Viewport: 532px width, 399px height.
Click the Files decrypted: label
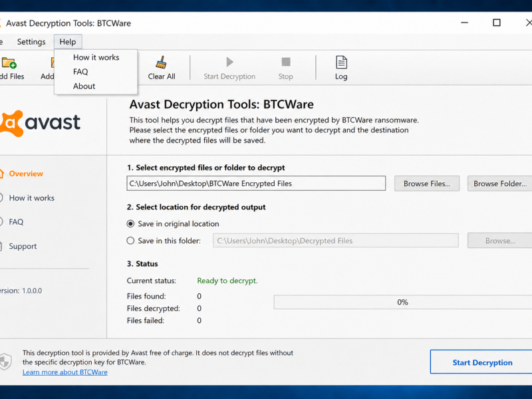tap(154, 309)
